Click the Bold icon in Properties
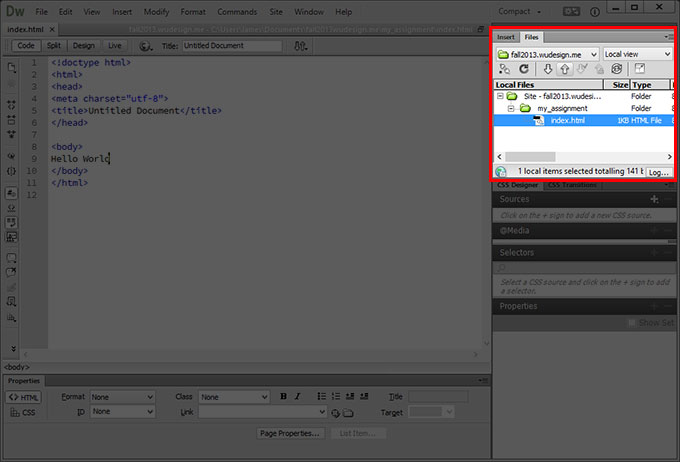The width and height of the screenshot is (680, 462). coord(284,397)
